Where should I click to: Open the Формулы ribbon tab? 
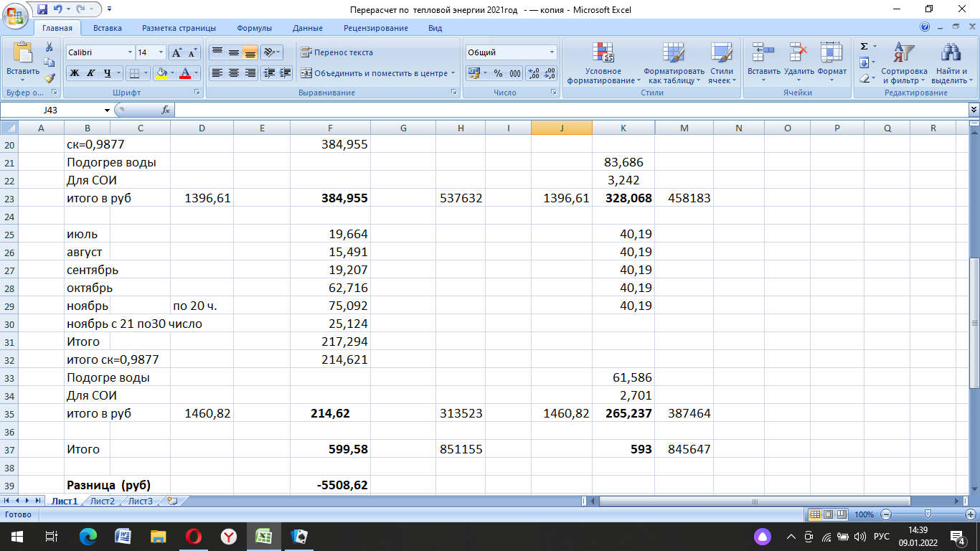pyautogui.click(x=254, y=28)
